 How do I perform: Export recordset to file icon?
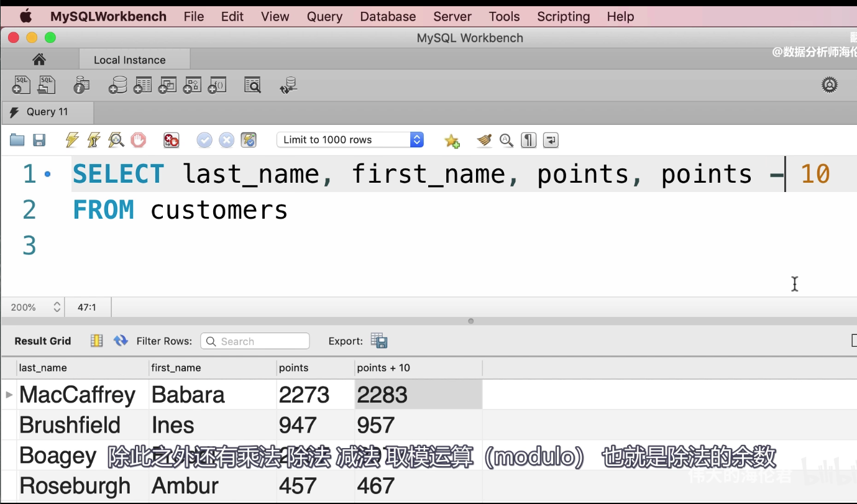[x=379, y=341]
